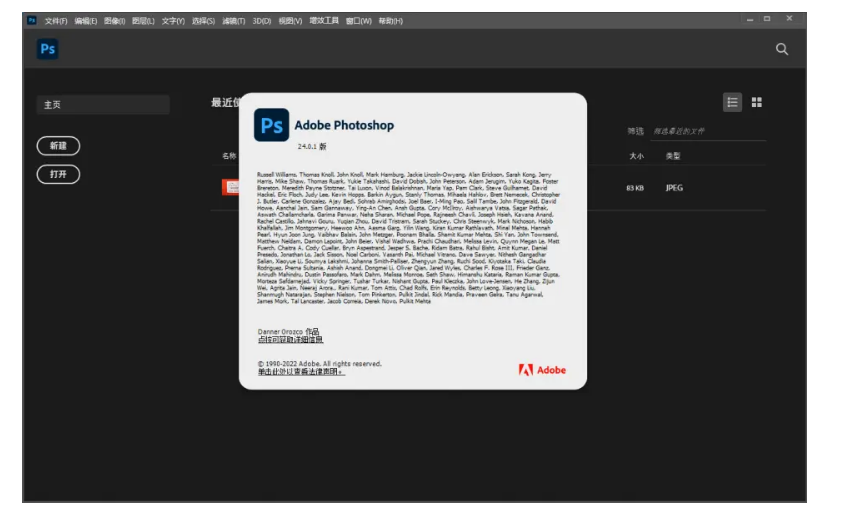
Task: Click the 24.0.1 version text
Action: point(311,147)
